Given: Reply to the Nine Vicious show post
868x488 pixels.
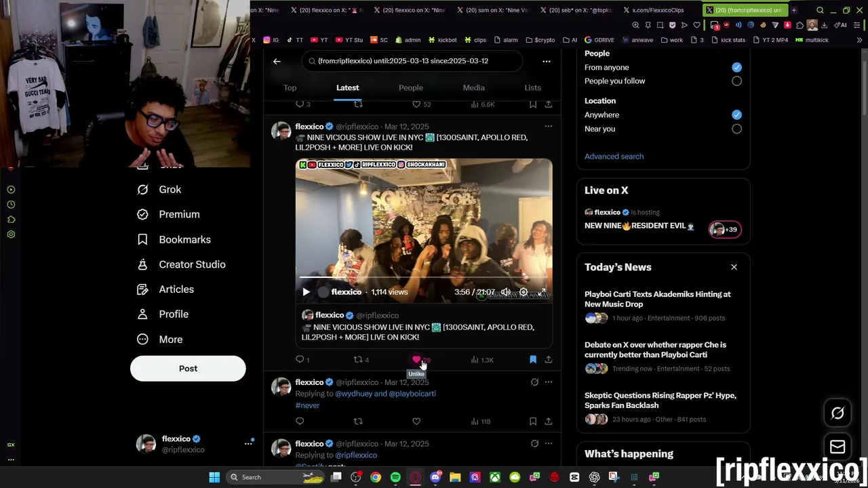Looking at the screenshot, I should tap(300, 359).
